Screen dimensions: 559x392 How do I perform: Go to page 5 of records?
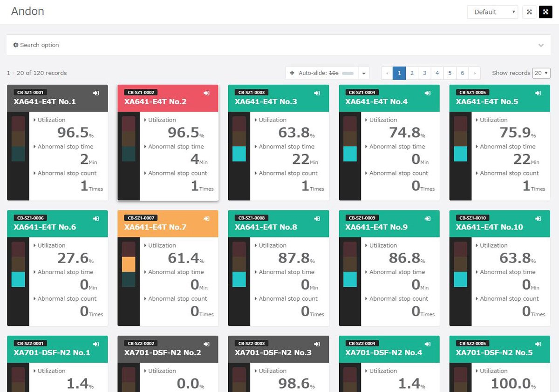coord(450,73)
